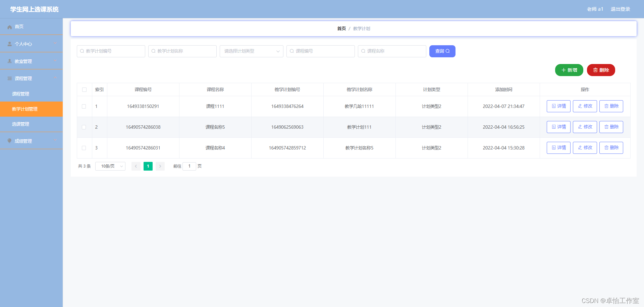Expand the 个人中心 menu chevron
644x307 pixels.
[55, 43]
